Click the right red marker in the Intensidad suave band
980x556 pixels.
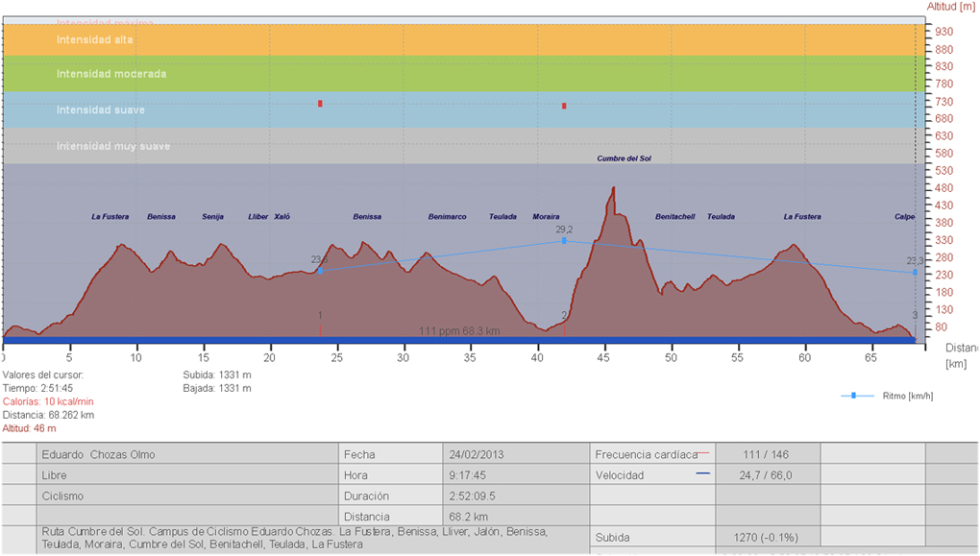(x=564, y=106)
